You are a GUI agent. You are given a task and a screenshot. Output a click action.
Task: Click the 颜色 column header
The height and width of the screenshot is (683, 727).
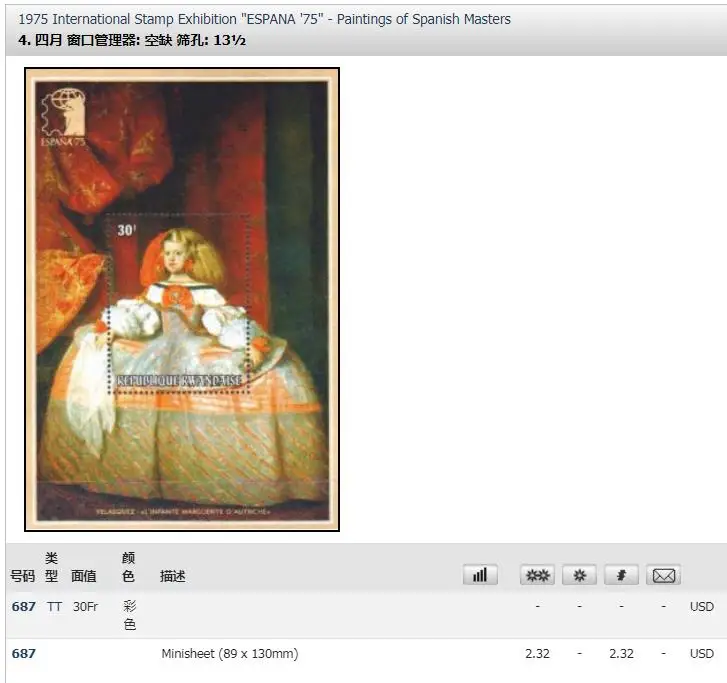click(128, 567)
